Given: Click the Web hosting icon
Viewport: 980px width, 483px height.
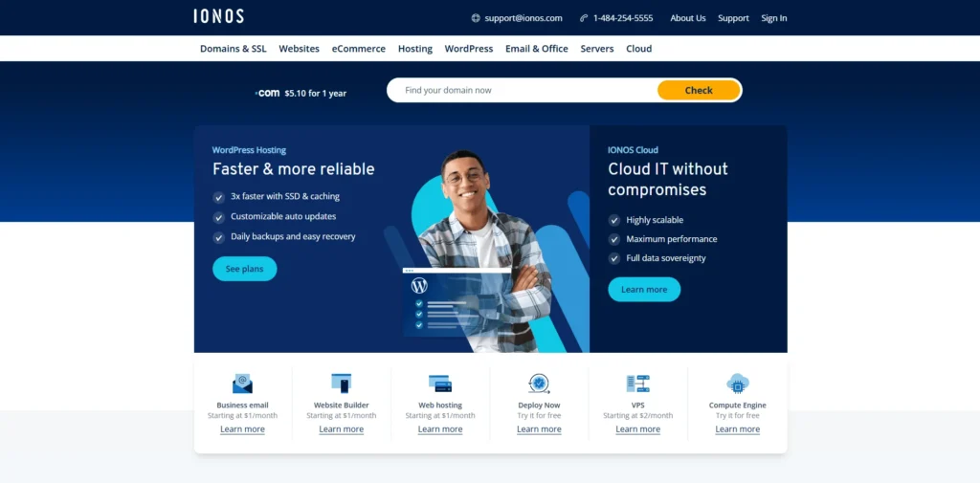Looking at the screenshot, I should click(440, 383).
